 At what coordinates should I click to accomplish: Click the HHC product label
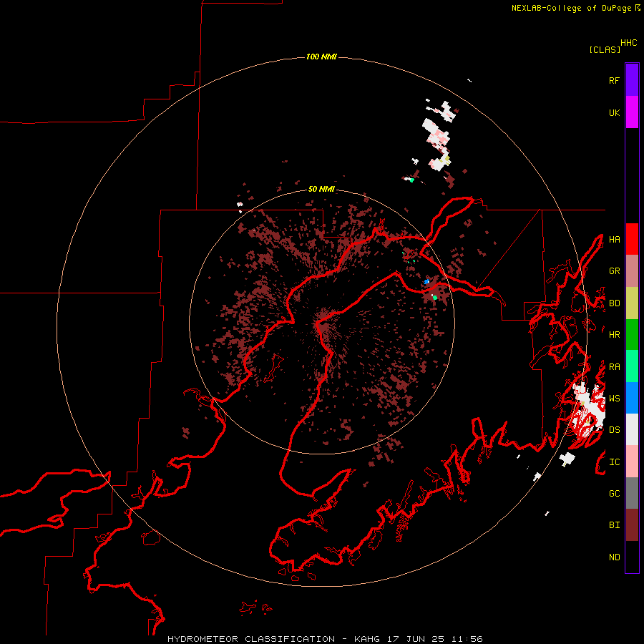pos(629,43)
